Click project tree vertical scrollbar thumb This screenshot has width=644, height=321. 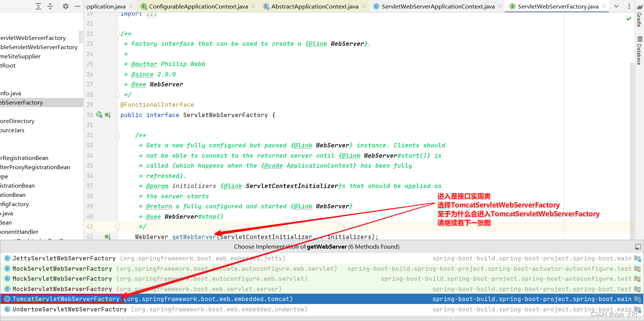81,37
